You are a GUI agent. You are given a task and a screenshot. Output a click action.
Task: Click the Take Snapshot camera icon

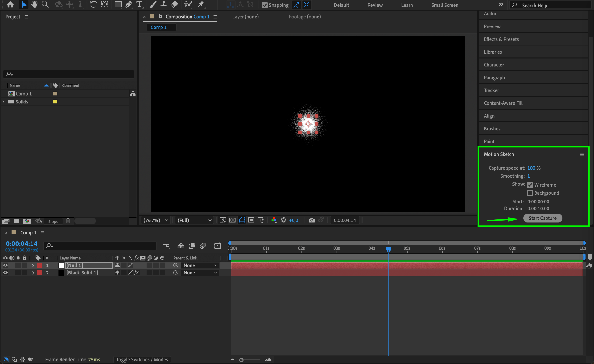312,220
